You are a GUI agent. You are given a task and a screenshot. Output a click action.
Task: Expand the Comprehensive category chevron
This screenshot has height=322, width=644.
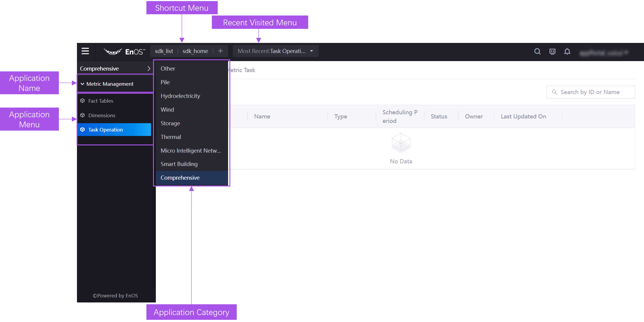coord(149,68)
